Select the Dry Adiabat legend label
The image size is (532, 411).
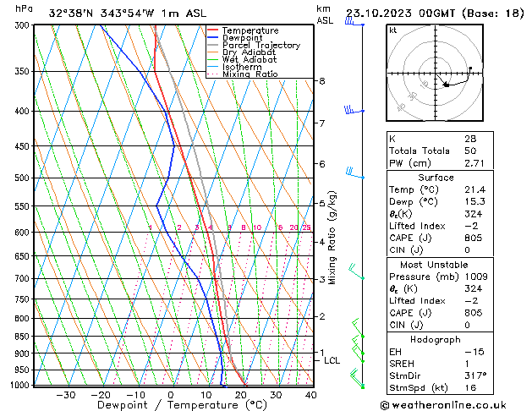[x=249, y=52]
